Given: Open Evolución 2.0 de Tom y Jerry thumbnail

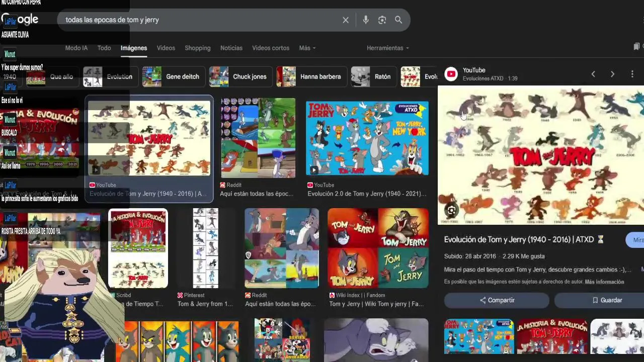Looking at the screenshot, I should [367, 138].
